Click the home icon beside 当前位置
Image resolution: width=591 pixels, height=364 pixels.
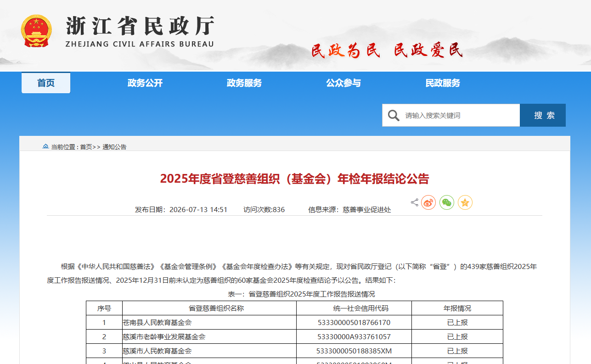(45, 146)
